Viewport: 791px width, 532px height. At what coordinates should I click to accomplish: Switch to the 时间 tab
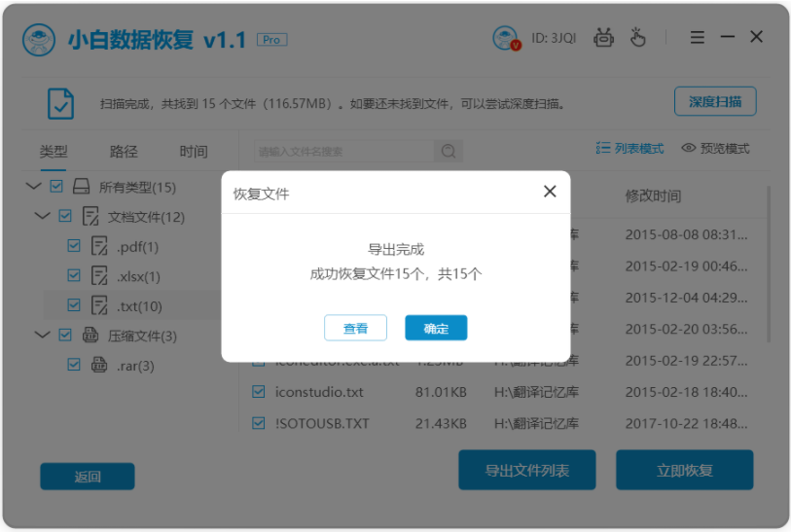click(194, 152)
